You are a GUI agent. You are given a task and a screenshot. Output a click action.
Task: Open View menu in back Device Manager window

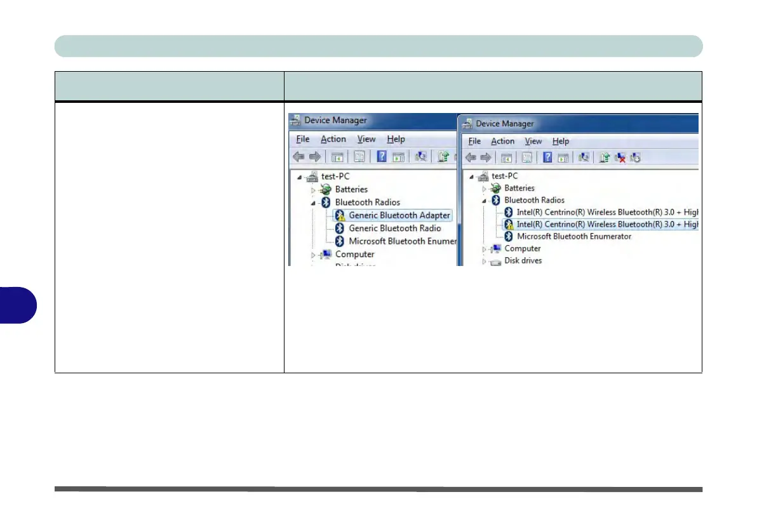coord(366,139)
